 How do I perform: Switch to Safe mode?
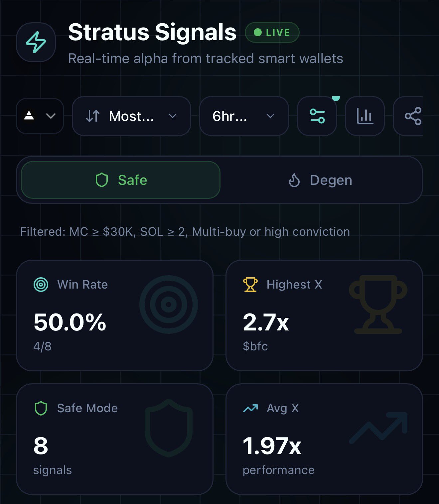(x=121, y=180)
